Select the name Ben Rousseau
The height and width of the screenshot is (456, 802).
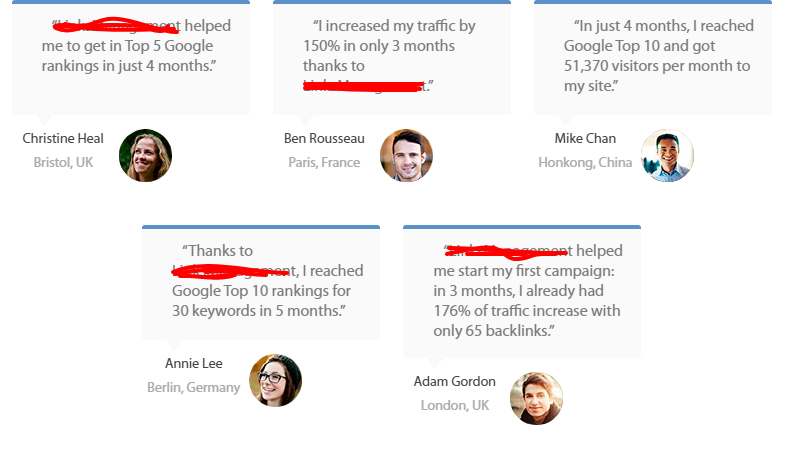click(x=324, y=139)
